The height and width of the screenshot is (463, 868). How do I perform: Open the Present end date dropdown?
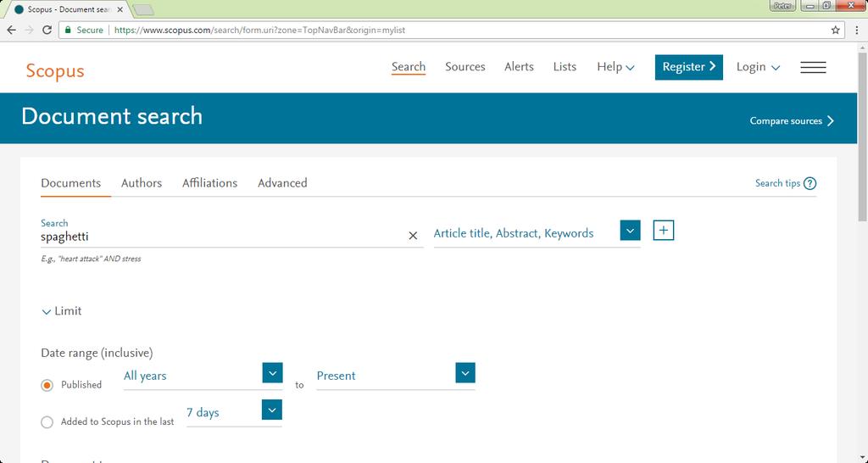click(465, 373)
